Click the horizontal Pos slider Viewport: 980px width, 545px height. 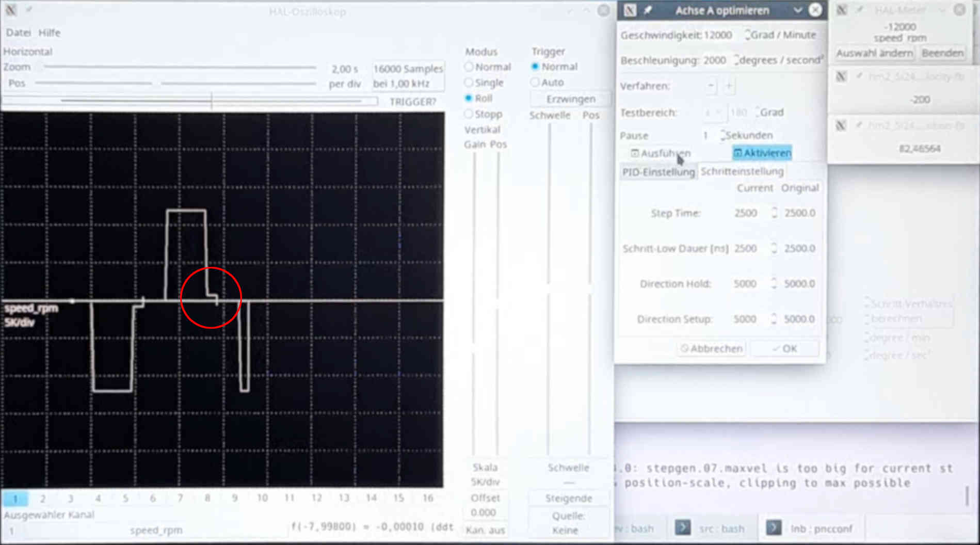[175, 83]
